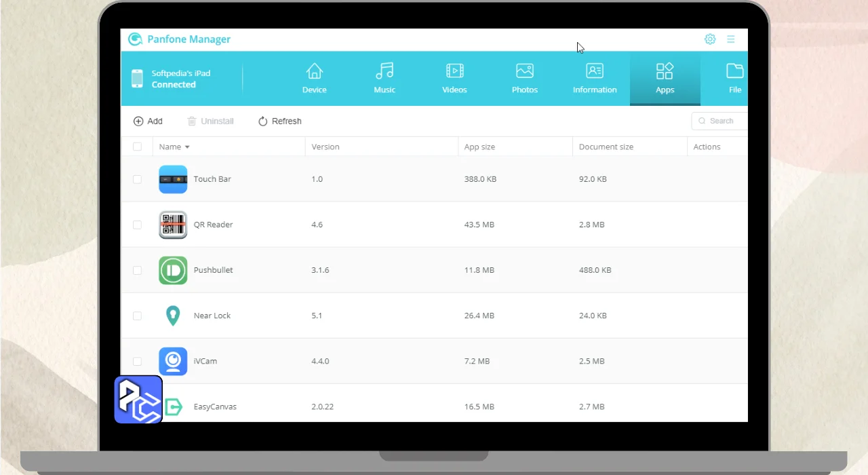Click the 488.0 KB document size
This screenshot has height=475, width=868.
point(595,270)
